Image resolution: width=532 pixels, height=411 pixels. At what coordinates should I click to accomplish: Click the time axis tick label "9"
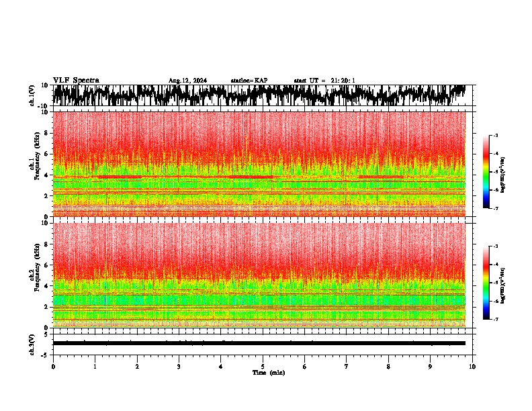click(x=430, y=367)
